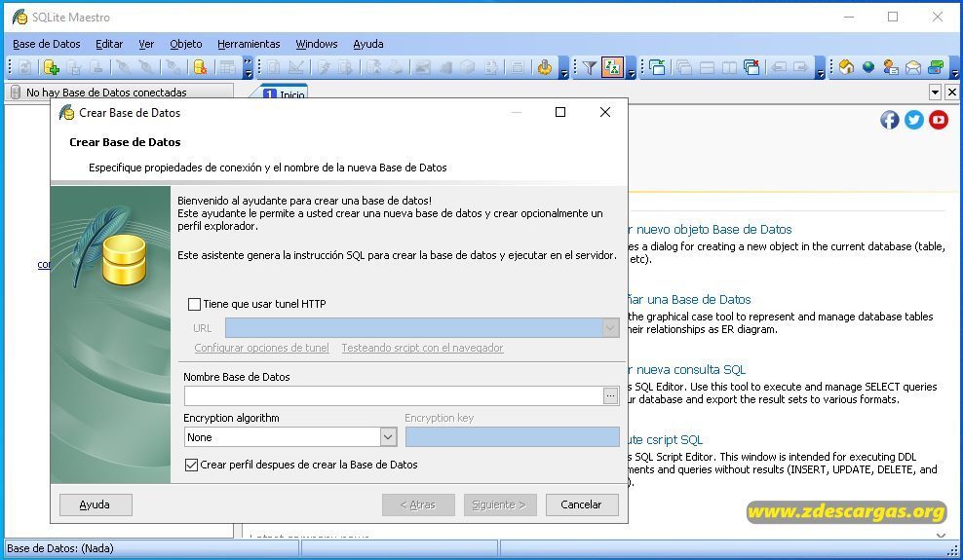This screenshot has width=963, height=560.
Task: Expand the filter toolbar's overflow arrow
Action: click(x=631, y=69)
